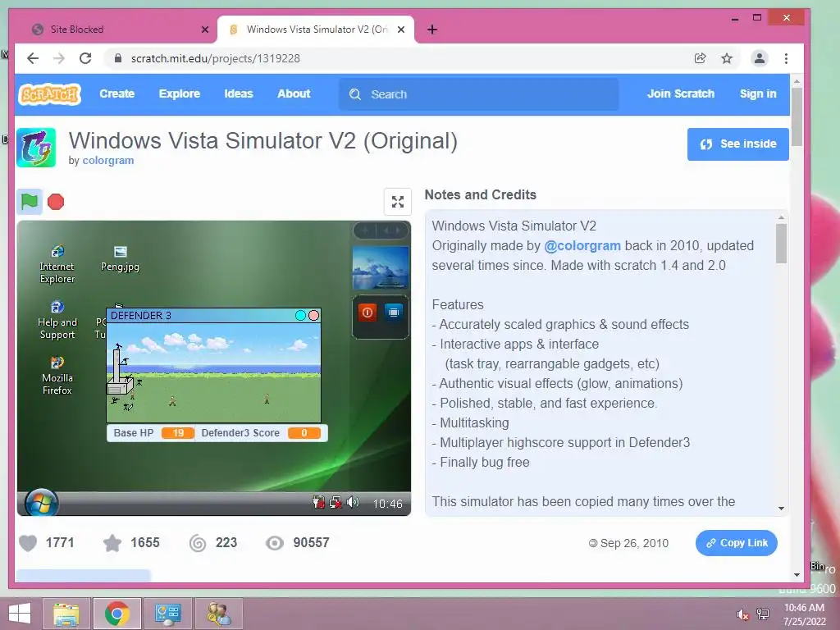Open the Chrome profile avatar
The image size is (840, 630).
tap(760, 58)
